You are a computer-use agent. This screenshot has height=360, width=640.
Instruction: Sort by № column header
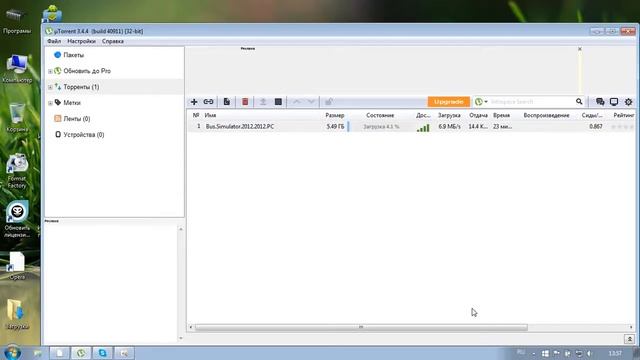[196, 116]
